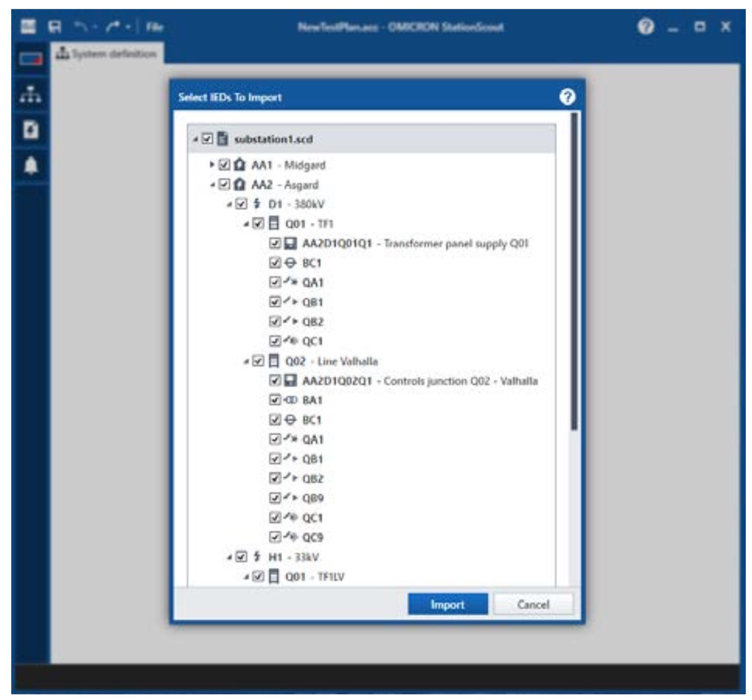This screenshot has width=752, height=700.
Task: Uncheck the substation1.scd root checkbox
Action: [208, 139]
